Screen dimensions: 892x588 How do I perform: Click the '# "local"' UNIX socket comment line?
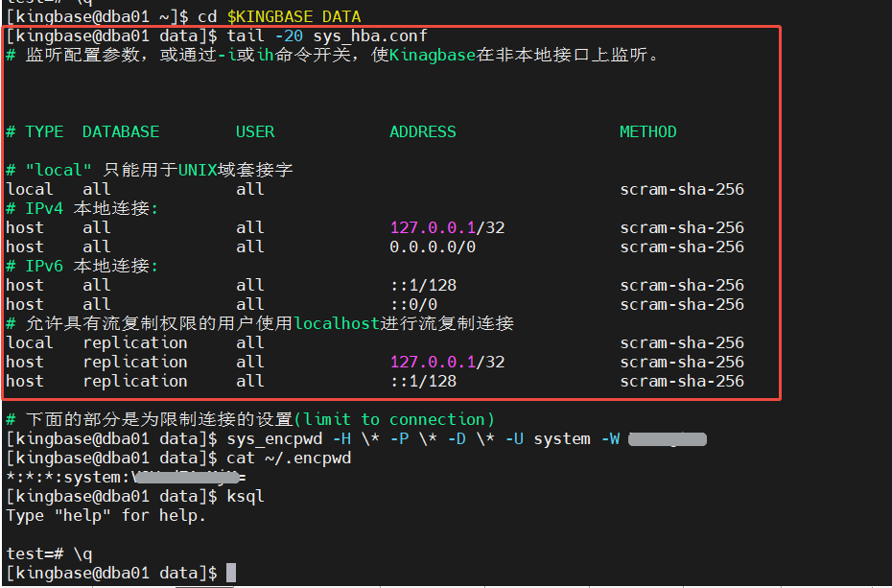click(150, 170)
